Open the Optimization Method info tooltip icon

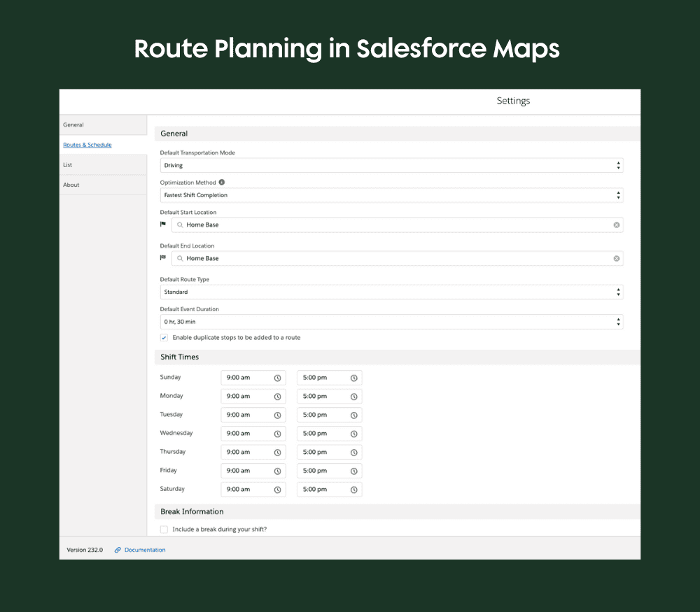pyautogui.click(x=221, y=182)
